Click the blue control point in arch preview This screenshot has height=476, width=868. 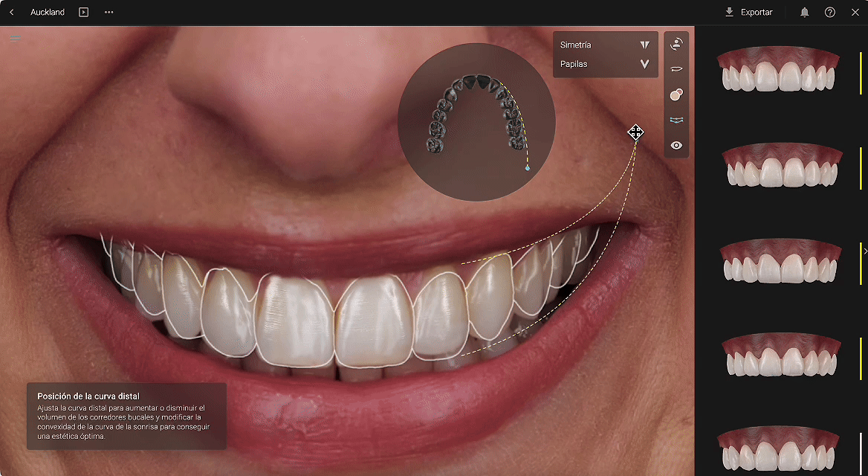pos(527,168)
